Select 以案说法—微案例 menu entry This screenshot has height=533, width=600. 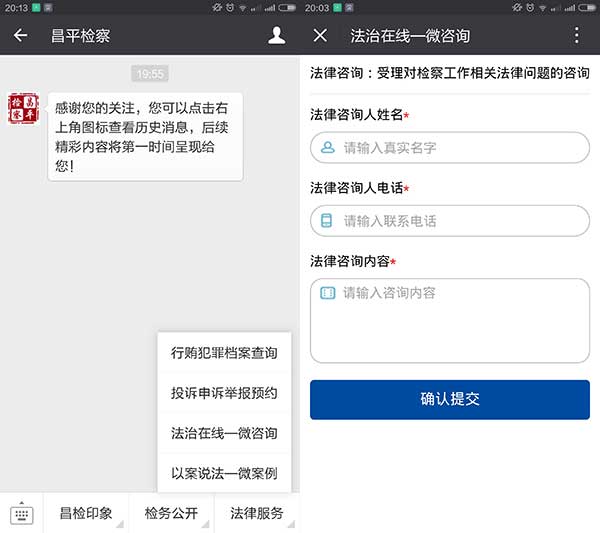224,473
